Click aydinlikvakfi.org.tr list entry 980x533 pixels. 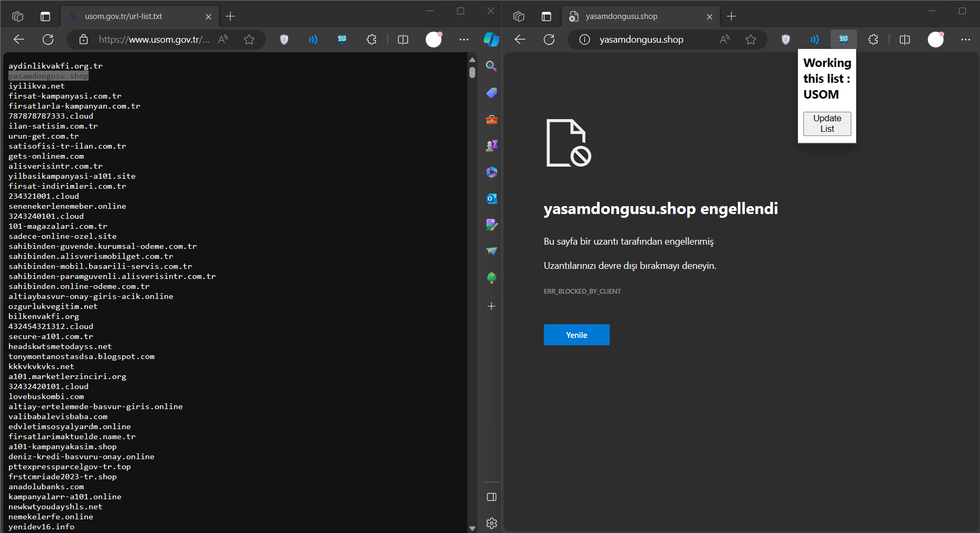tap(55, 66)
